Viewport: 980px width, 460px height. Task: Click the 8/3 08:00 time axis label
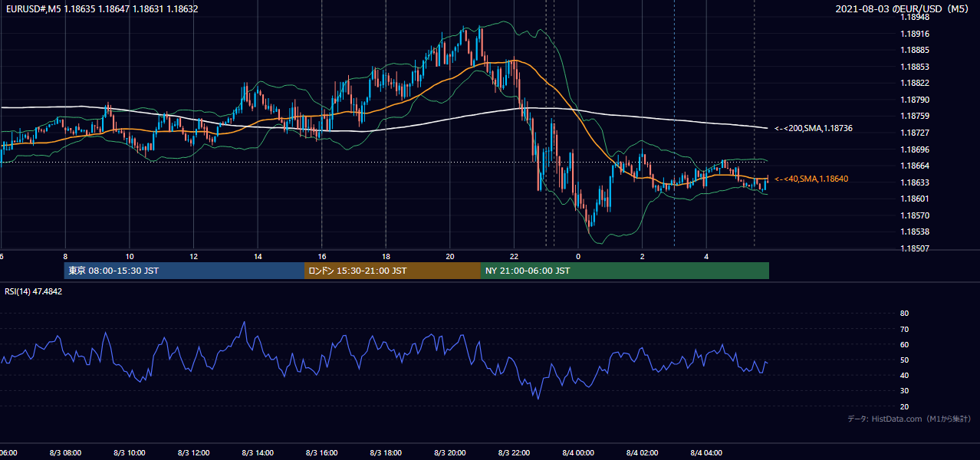(x=65, y=453)
